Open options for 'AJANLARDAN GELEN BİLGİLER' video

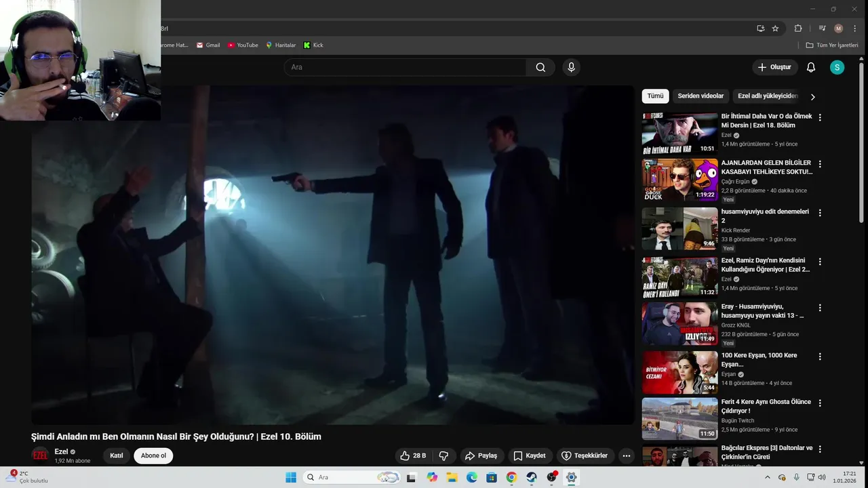[820, 164]
